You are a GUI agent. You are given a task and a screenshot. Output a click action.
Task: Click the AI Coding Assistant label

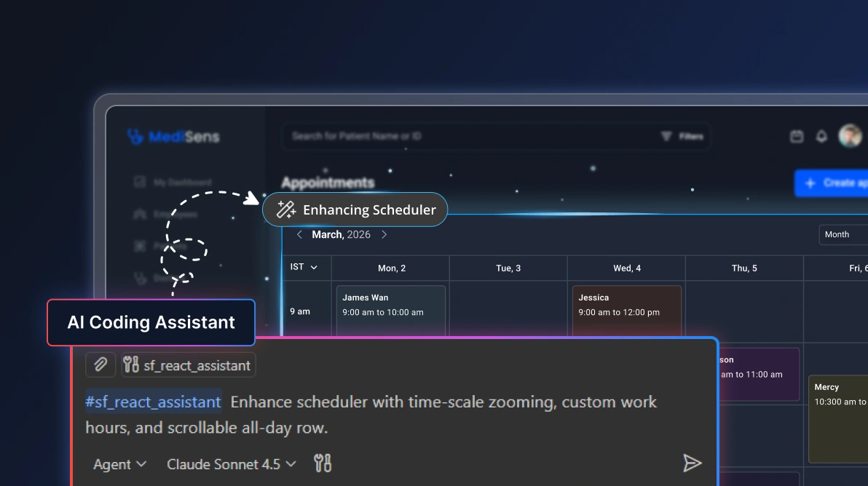point(151,322)
